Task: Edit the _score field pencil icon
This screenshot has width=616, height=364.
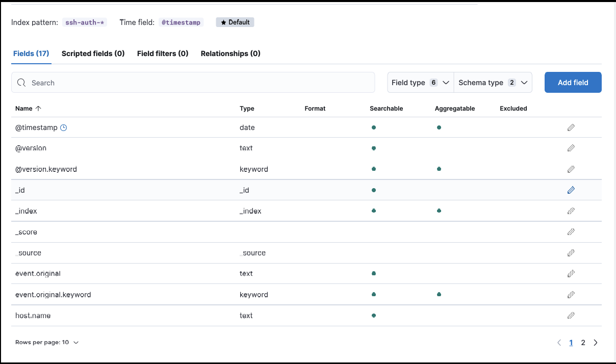Action: tap(571, 232)
